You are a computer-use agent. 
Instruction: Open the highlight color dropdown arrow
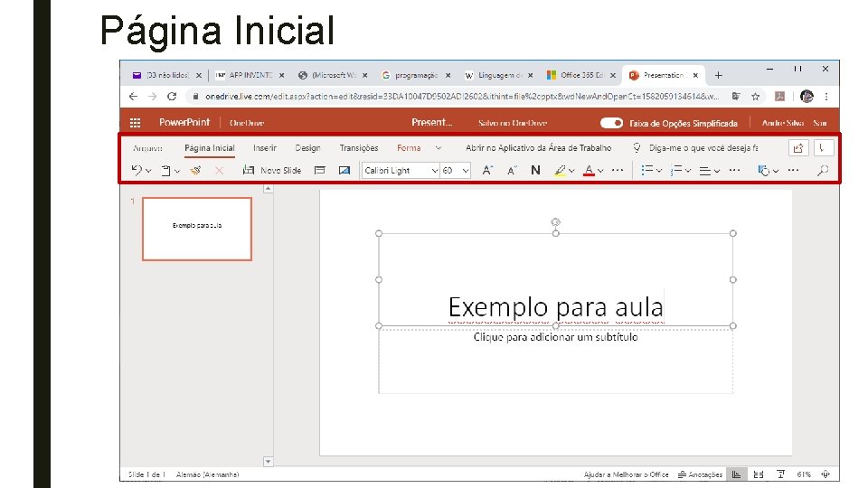point(571,171)
